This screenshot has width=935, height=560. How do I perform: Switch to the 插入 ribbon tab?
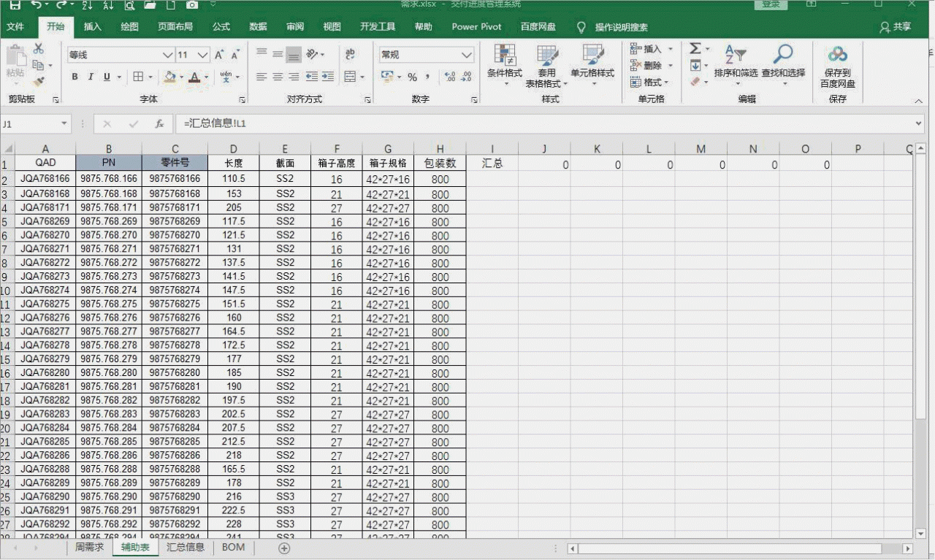[x=93, y=27]
